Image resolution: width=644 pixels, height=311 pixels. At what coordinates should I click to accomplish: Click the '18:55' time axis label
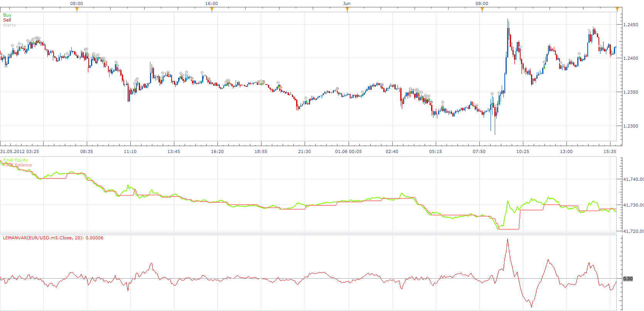pos(261,151)
